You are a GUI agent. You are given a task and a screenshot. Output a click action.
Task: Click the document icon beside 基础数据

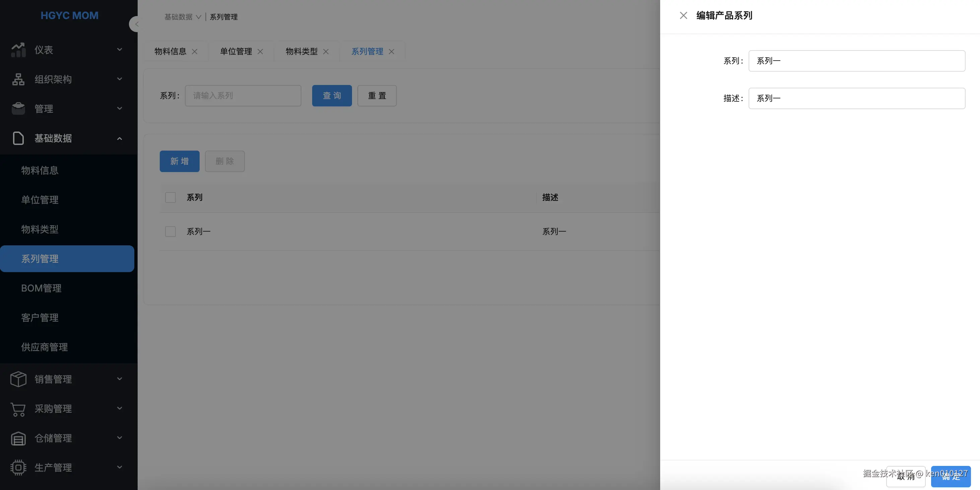(x=18, y=138)
